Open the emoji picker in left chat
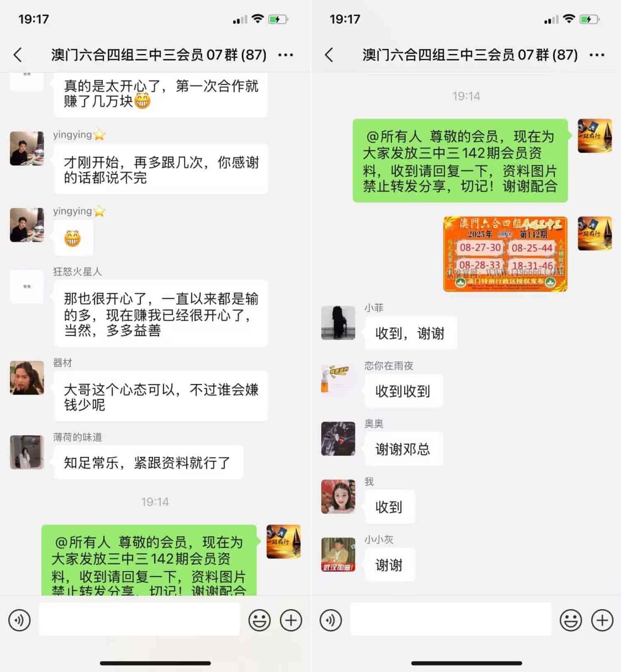The image size is (621, 672). (260, 620)
